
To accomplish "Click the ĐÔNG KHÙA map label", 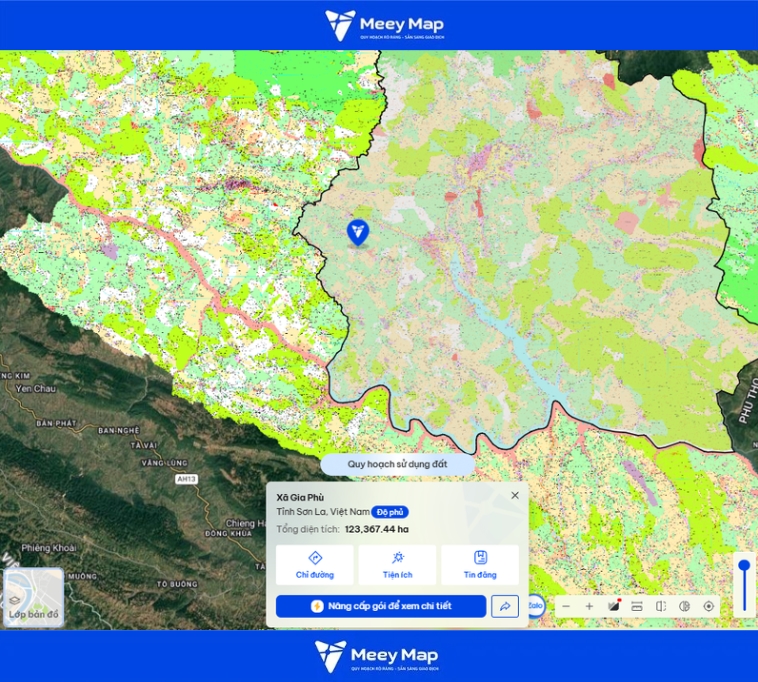I will pyautogui.click(x=228, y=534).
